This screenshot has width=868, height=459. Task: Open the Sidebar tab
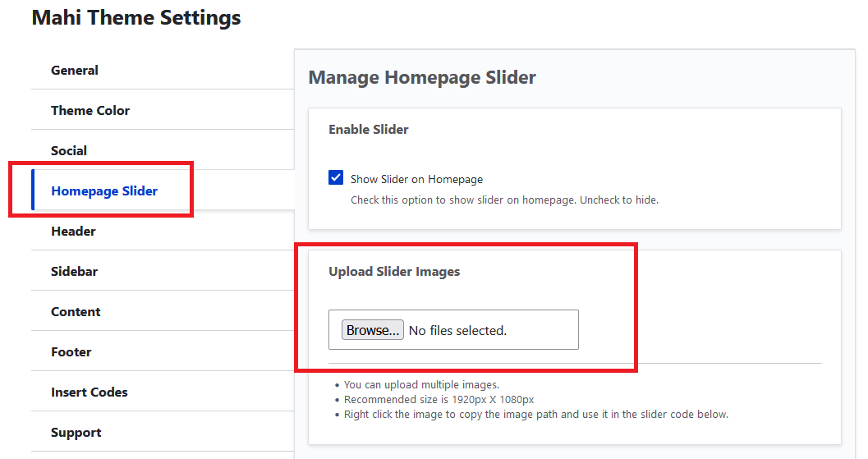(74, 272)
